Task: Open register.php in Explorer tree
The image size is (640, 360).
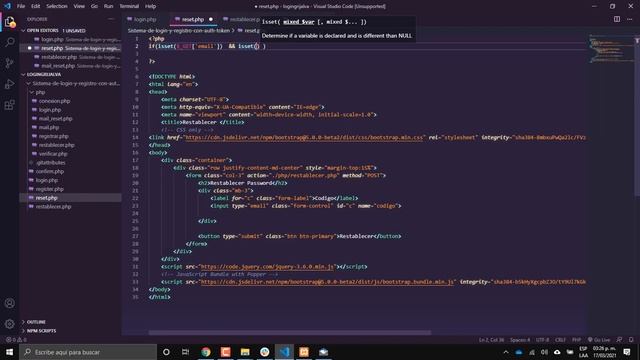Action: pos(49,189)
